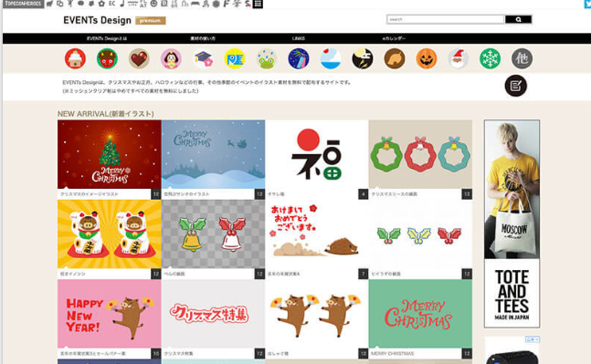Click the NEW ARRIVAL heading
Viewport: 591px width, 364px height.
point(106,114)
